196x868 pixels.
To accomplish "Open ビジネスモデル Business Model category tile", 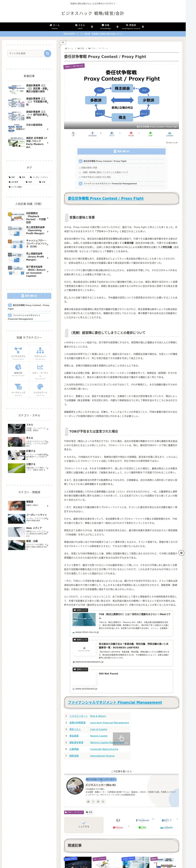I will [18, 353].
